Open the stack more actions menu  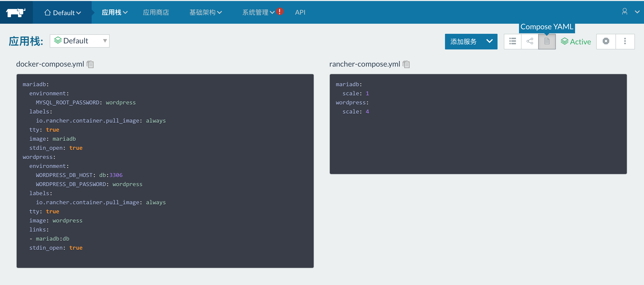point(625,41)
